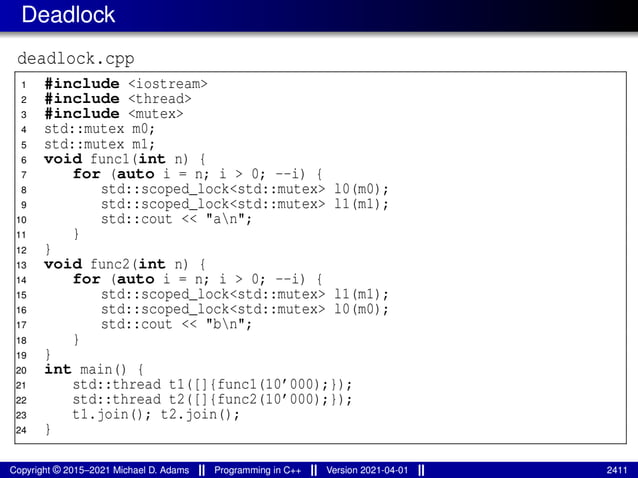The height and width of the screenshot is (478, 638).
Task: Click the "void func1(int n) {" line
Action: coord(125,159)
